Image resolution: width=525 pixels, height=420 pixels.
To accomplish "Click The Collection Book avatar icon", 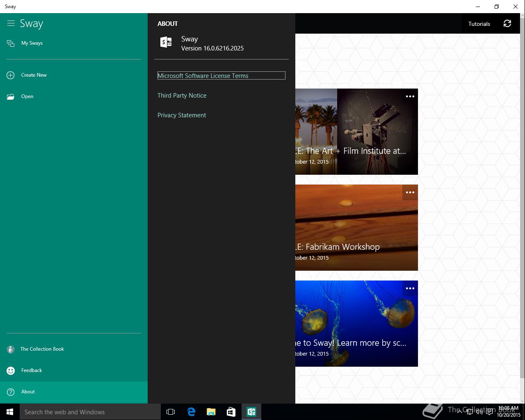I will pyautogui.click(x=11, y=349).
